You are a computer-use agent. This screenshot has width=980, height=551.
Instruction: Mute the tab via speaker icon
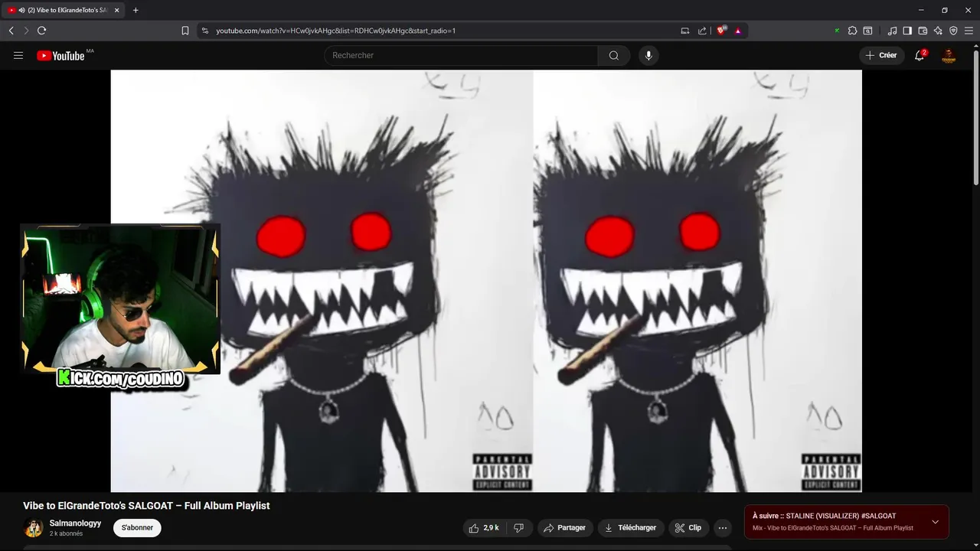tap(21, 10)
